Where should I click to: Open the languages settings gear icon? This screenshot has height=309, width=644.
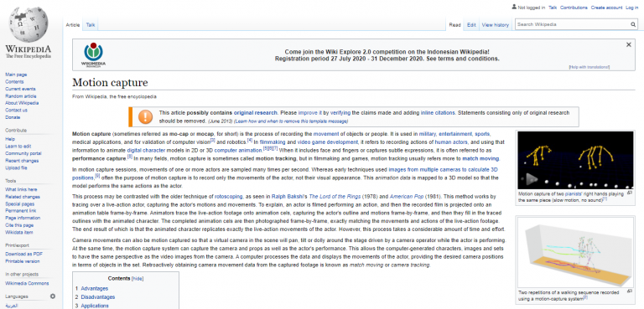point(53,296)
